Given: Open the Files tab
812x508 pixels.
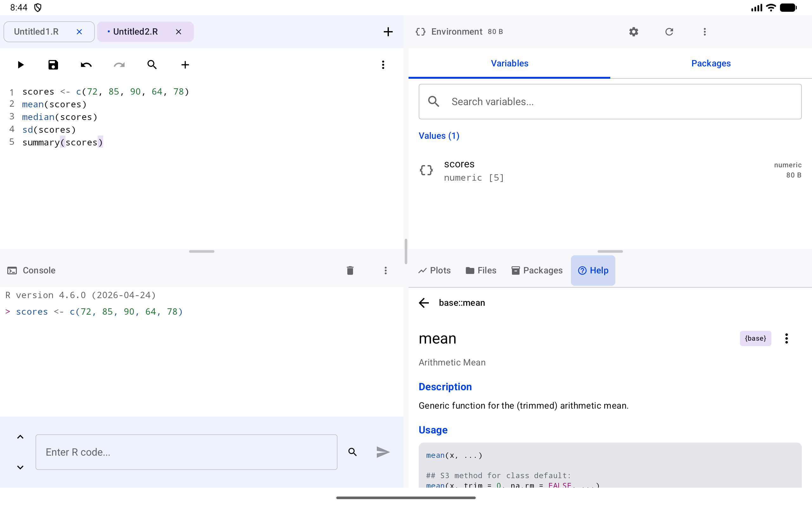Looking at the screenshot, I should pos(481,271).
